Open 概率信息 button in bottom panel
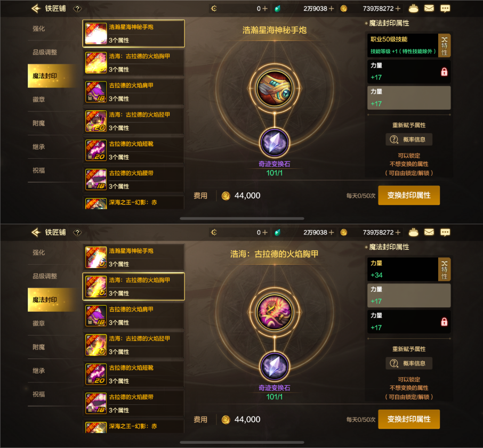 409,363
